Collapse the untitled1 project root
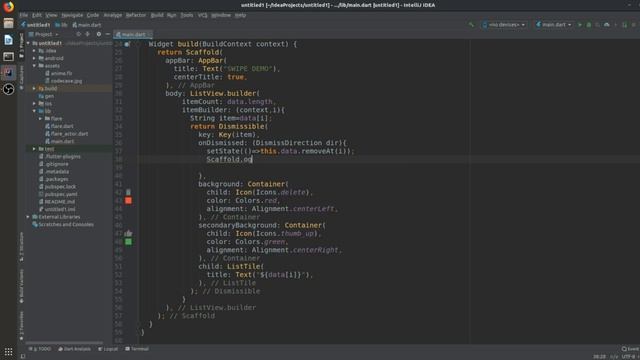The image size is (640, 360). [x=29, y=43]
